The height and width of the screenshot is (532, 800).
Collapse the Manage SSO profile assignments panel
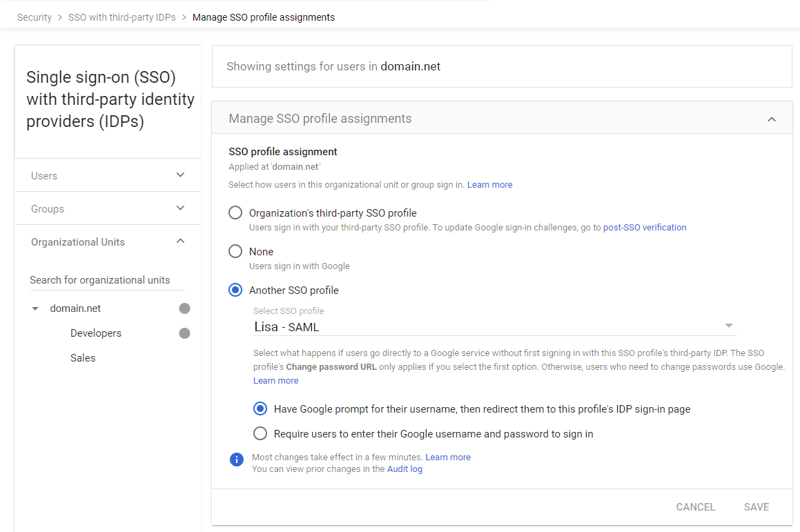pyautogui.click(x=772, y=119)
